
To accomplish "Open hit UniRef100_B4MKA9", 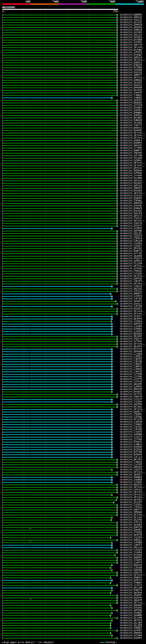I will tap(131, 87).
